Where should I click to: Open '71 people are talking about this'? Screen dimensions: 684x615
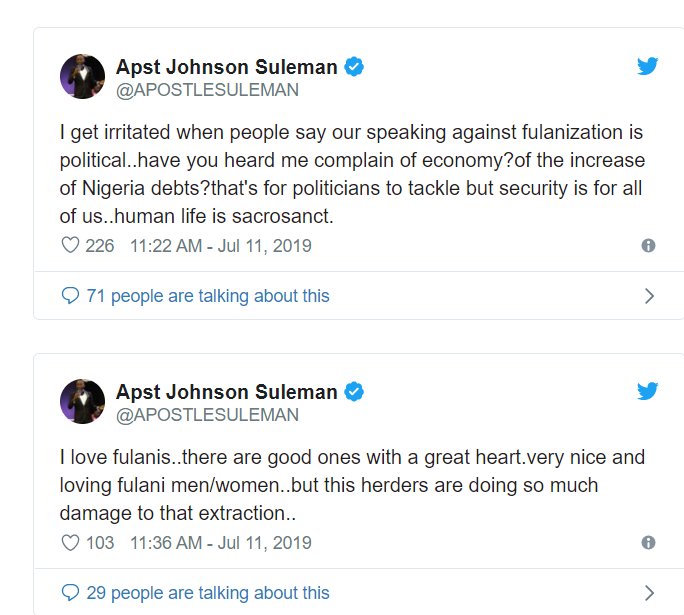pos(207,296)
